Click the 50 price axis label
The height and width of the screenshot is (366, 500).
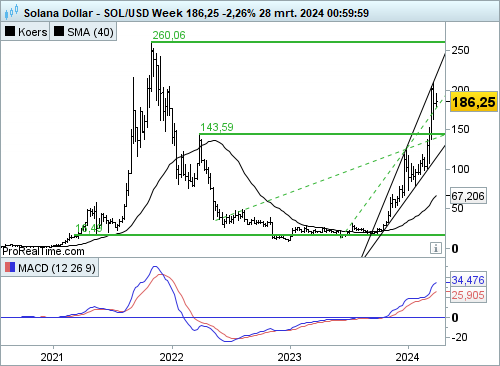coord(457,208)
